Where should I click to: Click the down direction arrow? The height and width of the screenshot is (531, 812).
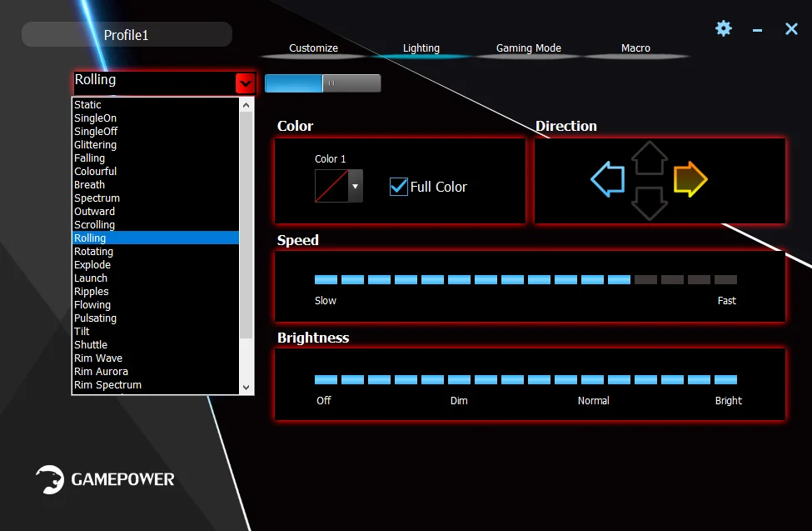(649, 203)
